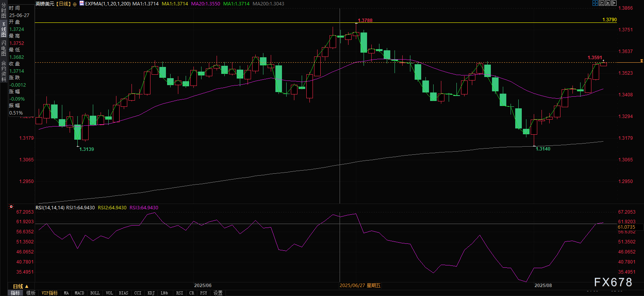Open the 日线 period dropdown
644x296 pixels.
(21, 286)
